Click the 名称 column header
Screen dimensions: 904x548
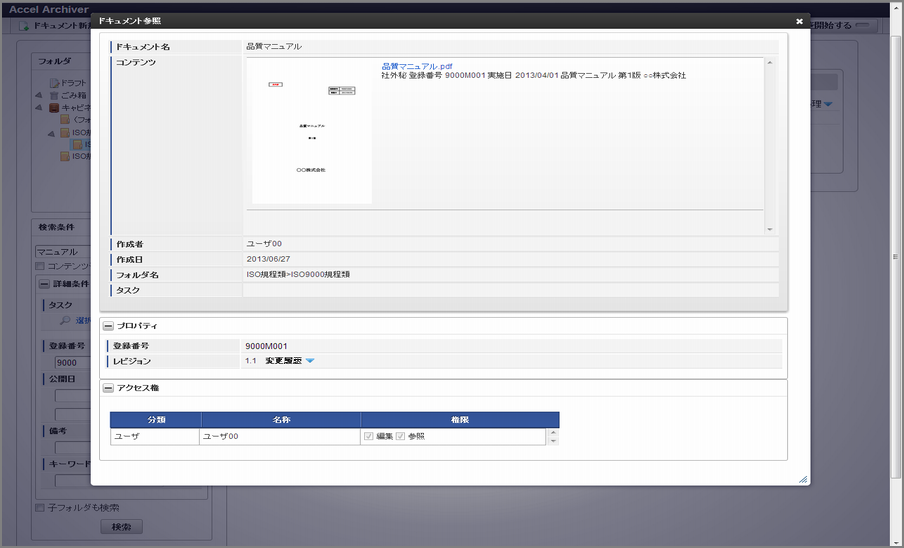(x=281, y=420)
